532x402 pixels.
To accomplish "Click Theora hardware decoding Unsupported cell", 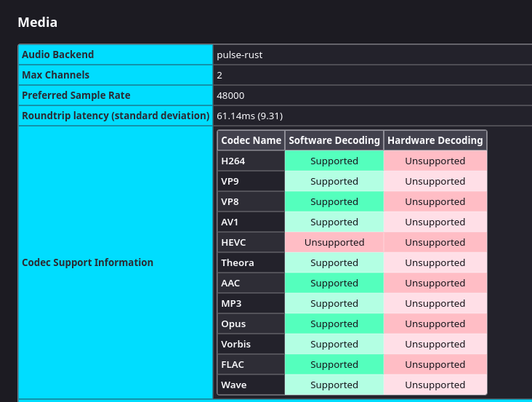I will [x=435, y=262].
